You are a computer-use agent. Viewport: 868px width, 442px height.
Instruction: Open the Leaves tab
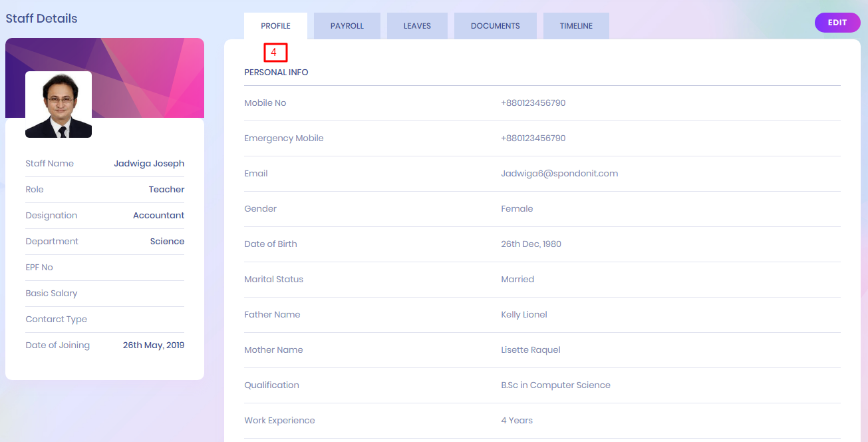417,26
